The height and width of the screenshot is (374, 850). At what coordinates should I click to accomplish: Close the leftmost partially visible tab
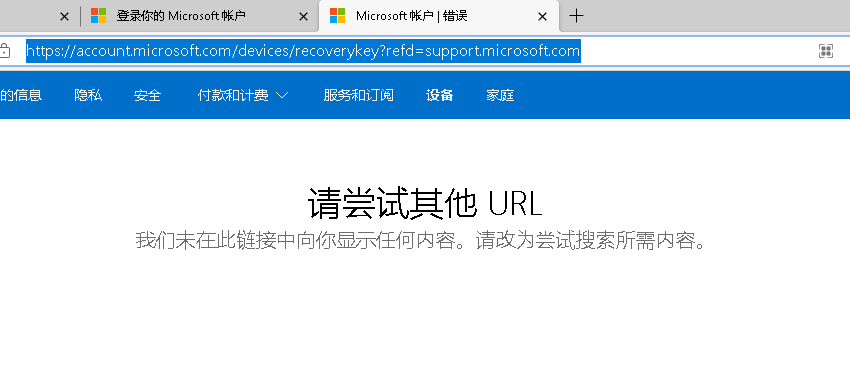tap(64, 17)
